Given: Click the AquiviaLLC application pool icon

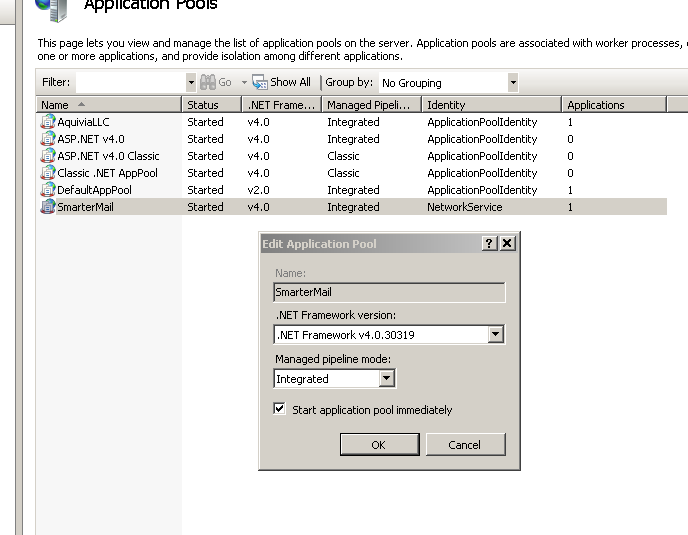Looking at the screenshot, I should pos(48,122).
